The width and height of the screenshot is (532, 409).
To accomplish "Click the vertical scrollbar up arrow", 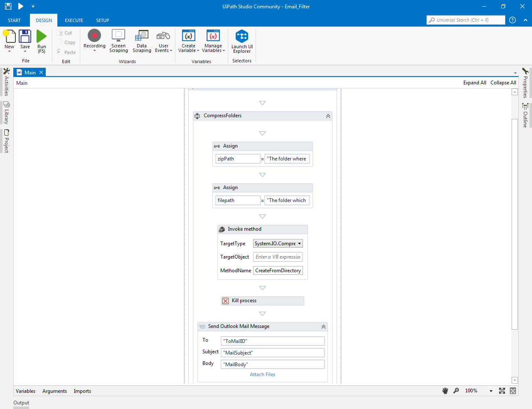I will coord(515,92).
